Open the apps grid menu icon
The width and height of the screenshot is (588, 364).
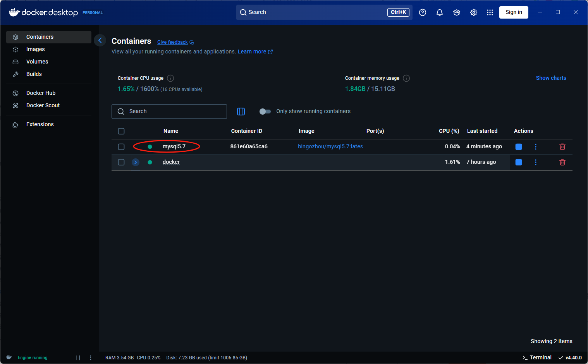[490, 12]
